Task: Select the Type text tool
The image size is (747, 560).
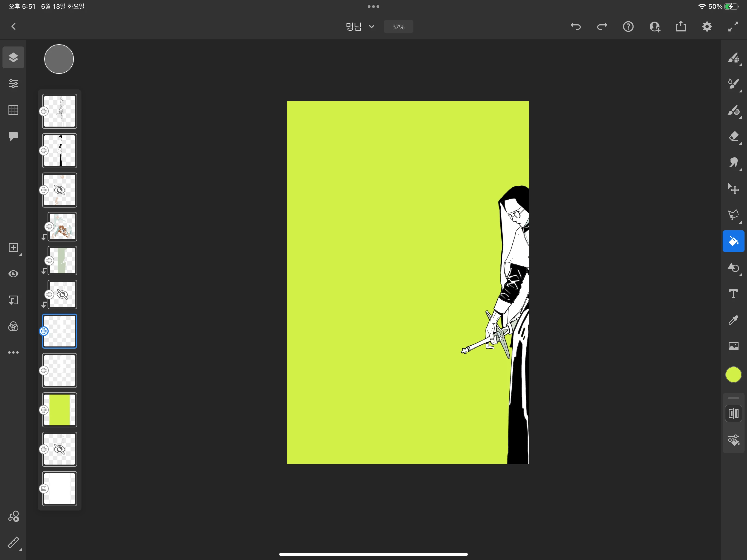Action: click(x=733, y=294)
